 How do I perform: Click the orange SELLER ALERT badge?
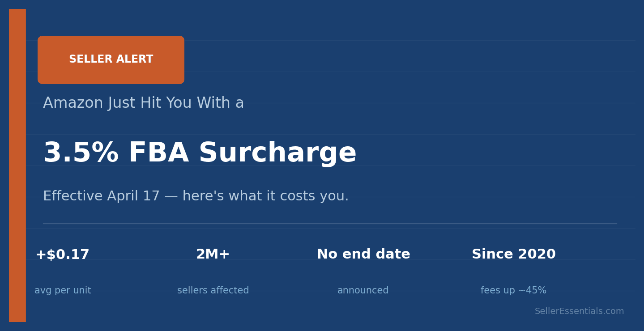(111, 60)
